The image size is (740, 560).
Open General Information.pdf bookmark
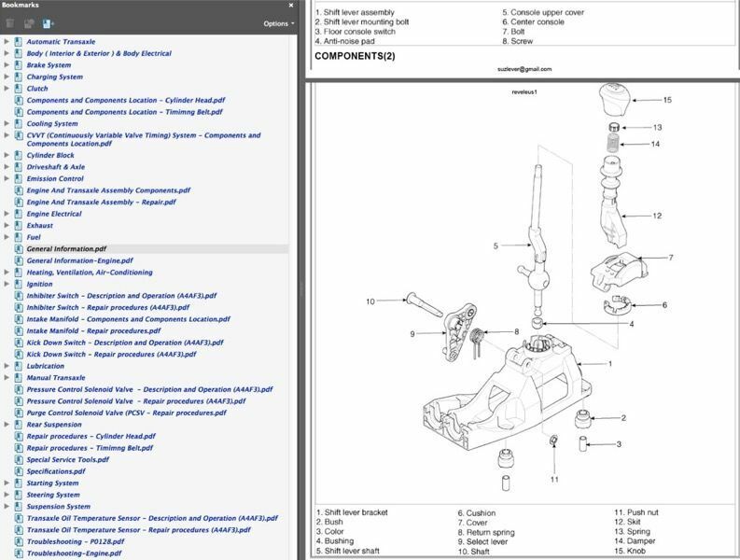(x=66, y=249)
